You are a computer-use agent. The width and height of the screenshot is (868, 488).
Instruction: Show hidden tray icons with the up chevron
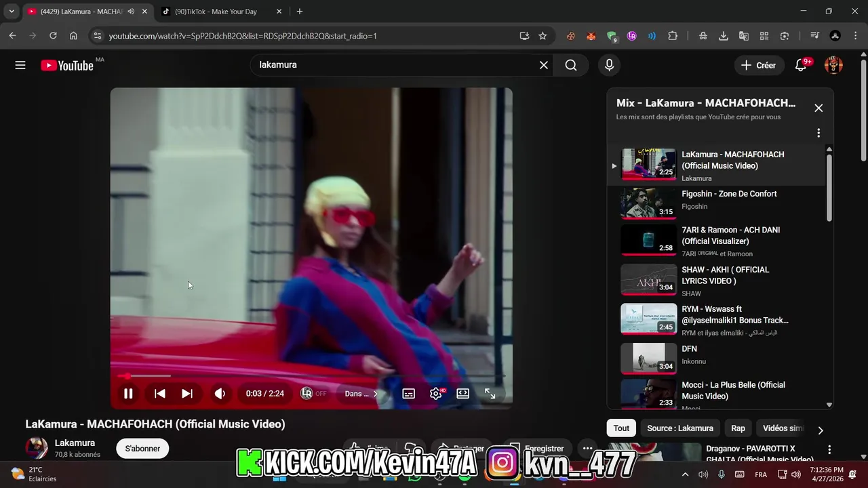[685, 474]
